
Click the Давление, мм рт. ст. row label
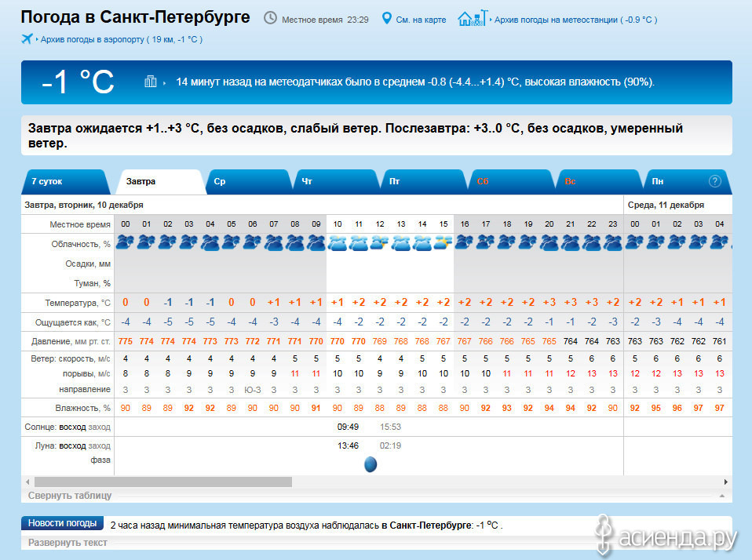pyautogui.click(x=71, y=341)
